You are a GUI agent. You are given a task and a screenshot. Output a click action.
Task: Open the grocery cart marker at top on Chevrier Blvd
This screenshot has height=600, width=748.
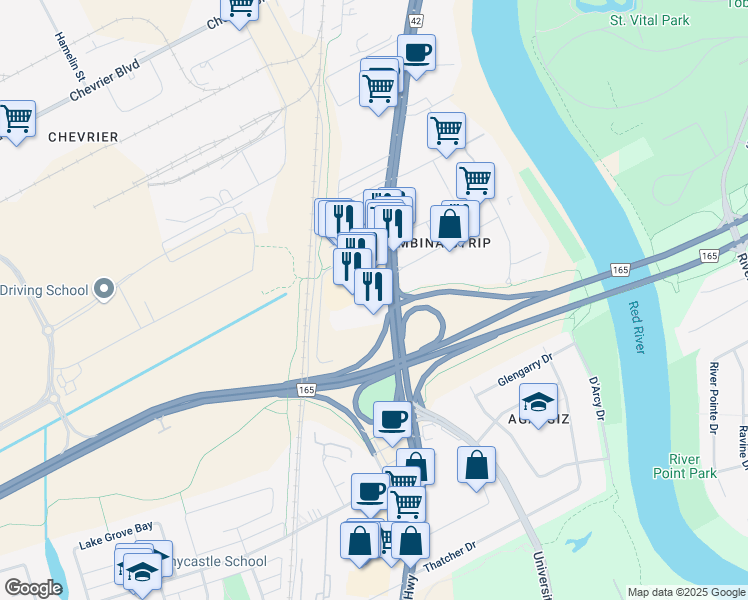[240, 10]
